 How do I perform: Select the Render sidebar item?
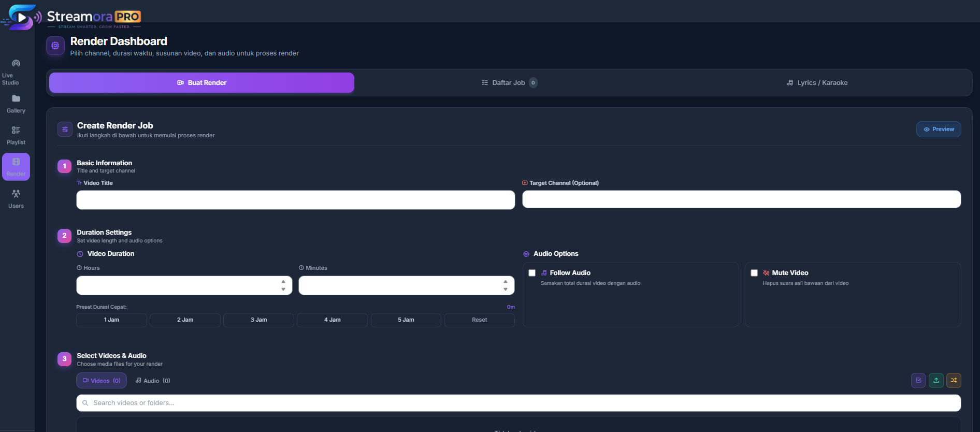(x=16, y=167)
